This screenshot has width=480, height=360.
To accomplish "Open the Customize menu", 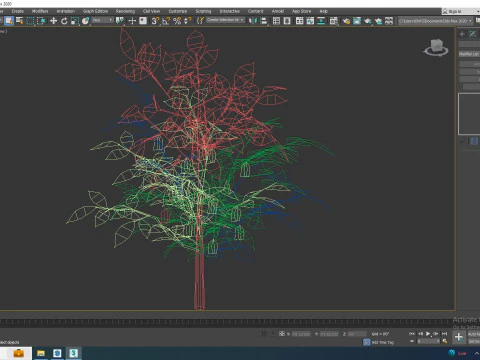I will click(x=178, y=11).
